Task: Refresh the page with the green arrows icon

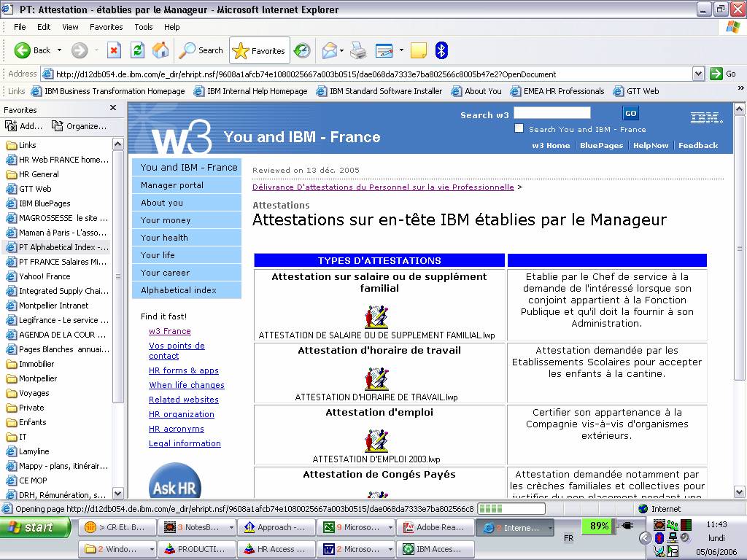Action: [x=138, y=50]
